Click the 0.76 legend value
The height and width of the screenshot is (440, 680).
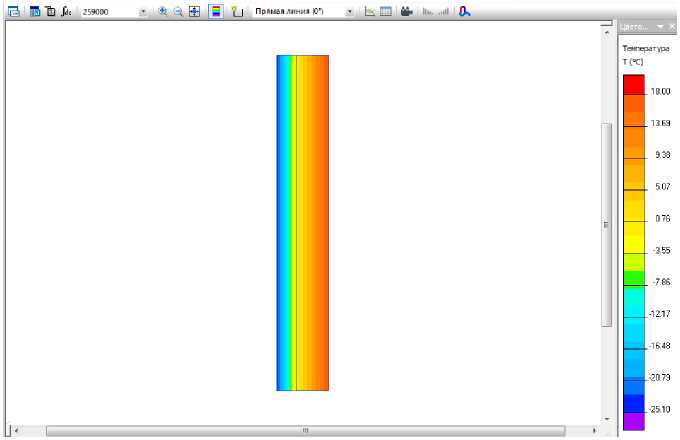663,219
